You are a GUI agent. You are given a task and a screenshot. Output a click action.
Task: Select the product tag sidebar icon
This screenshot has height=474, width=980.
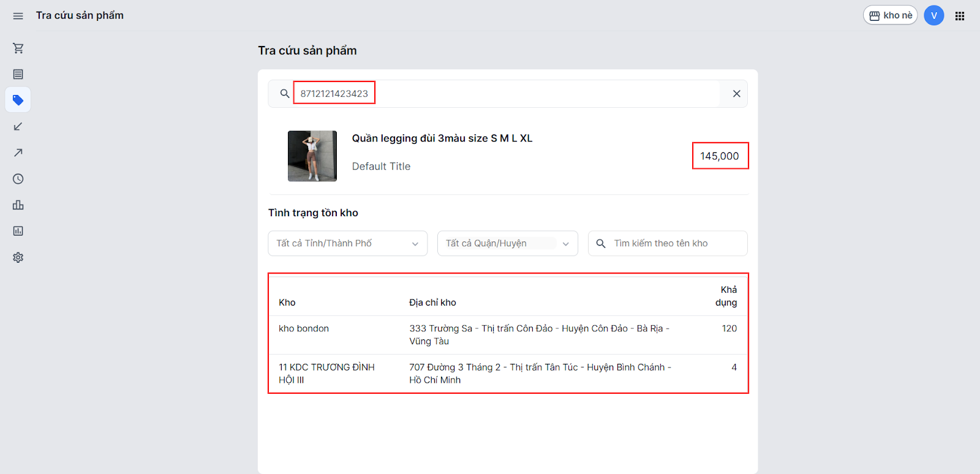[18, 100]
